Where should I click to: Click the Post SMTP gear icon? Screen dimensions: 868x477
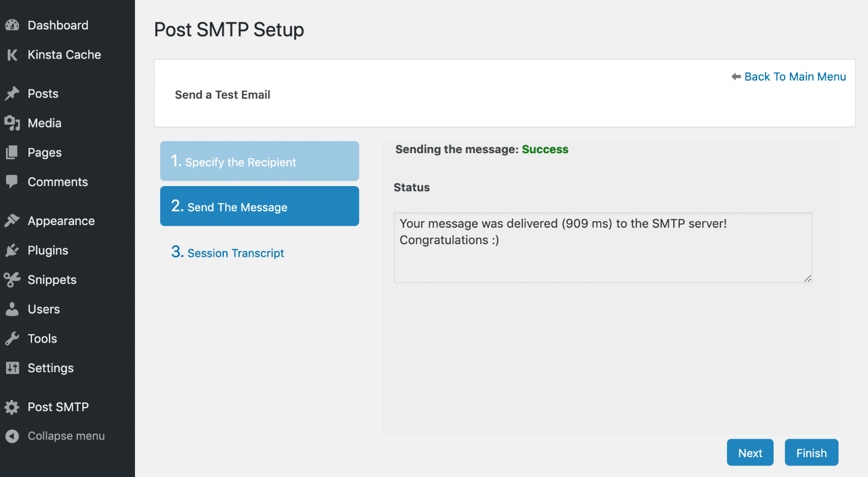[12, 407]
